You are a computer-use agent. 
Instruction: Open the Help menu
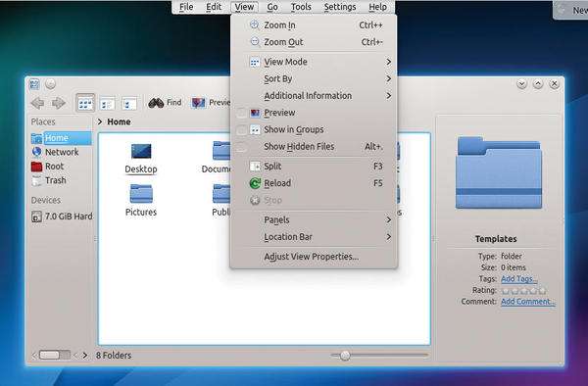tap(377, 7)
